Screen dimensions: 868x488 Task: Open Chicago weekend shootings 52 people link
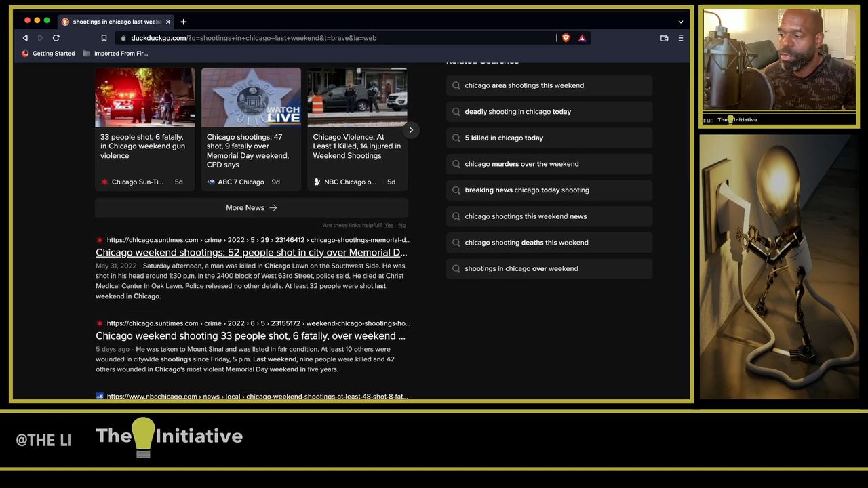pos(251,253)
